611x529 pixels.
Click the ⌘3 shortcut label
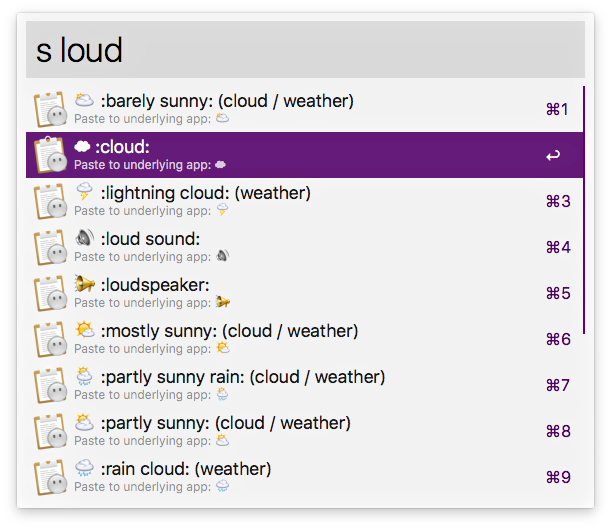(558, 201)
